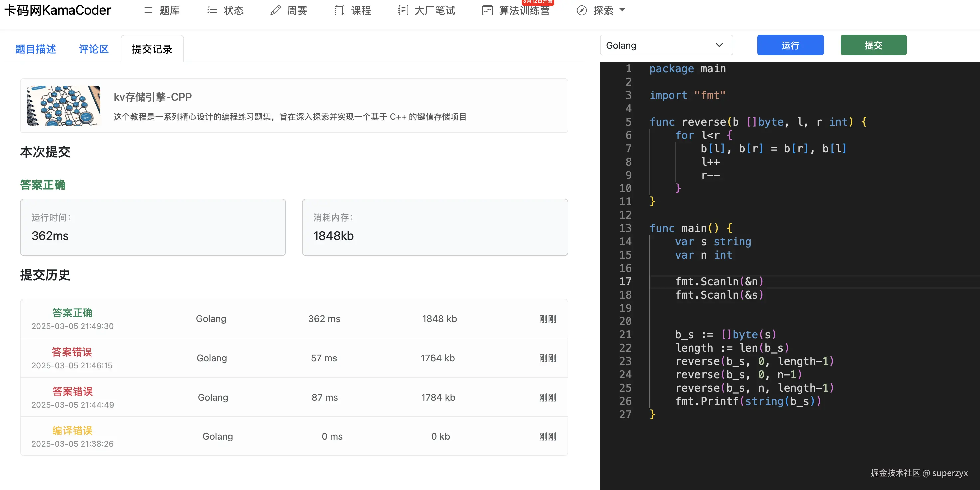The height and width of the screenshot is (490, 980).
Task: Click the 'fmt.Scanln(&n)' code line
Action: coord(720,281)
